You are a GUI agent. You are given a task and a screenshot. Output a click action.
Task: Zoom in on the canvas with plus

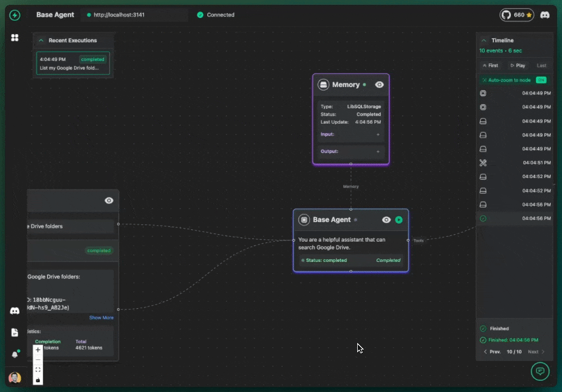point(38,350)
